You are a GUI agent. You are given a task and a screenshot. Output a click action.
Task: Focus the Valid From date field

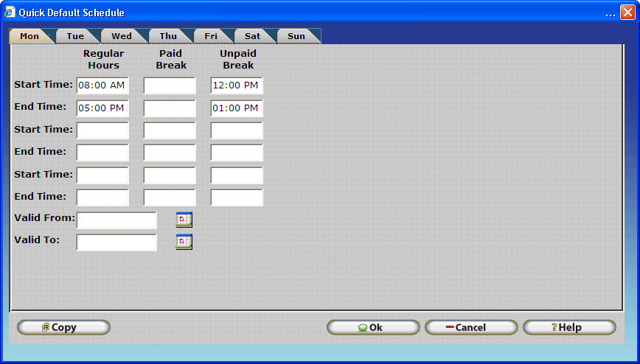tap(116, 220)
